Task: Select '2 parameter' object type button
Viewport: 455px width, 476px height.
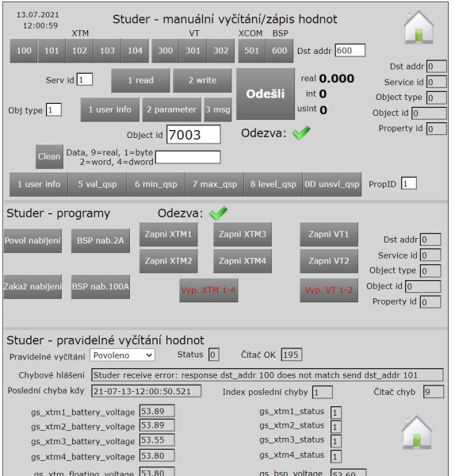Action: tap(172, 109)
